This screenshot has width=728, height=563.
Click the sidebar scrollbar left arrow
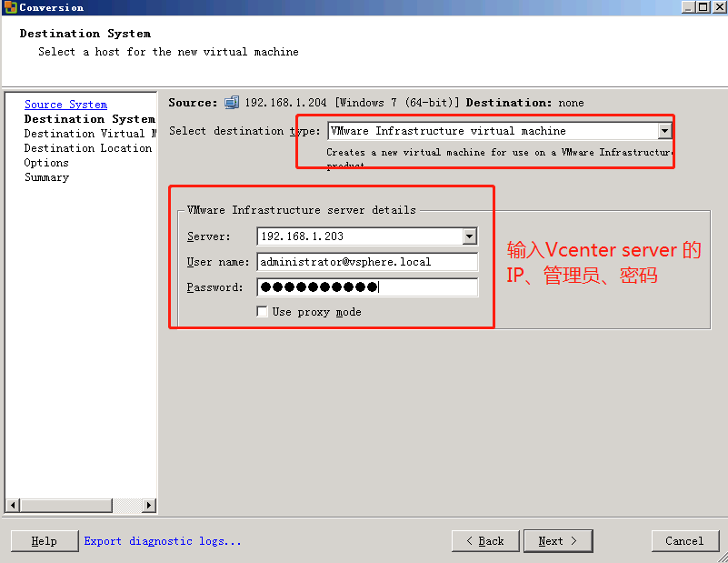click(x=13, y=506)
